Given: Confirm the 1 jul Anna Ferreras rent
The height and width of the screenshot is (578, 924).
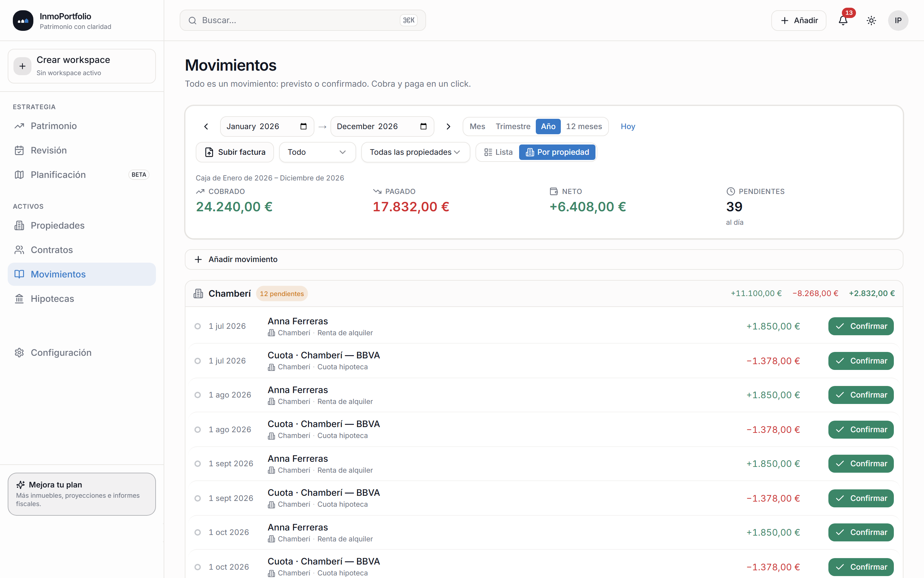Looking at the screenshot, I should tap(860, 326).
